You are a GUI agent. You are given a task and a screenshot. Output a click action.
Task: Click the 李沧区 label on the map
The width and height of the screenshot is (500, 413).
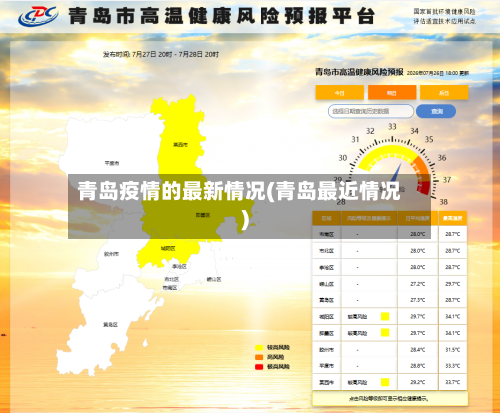pos(179,266)
